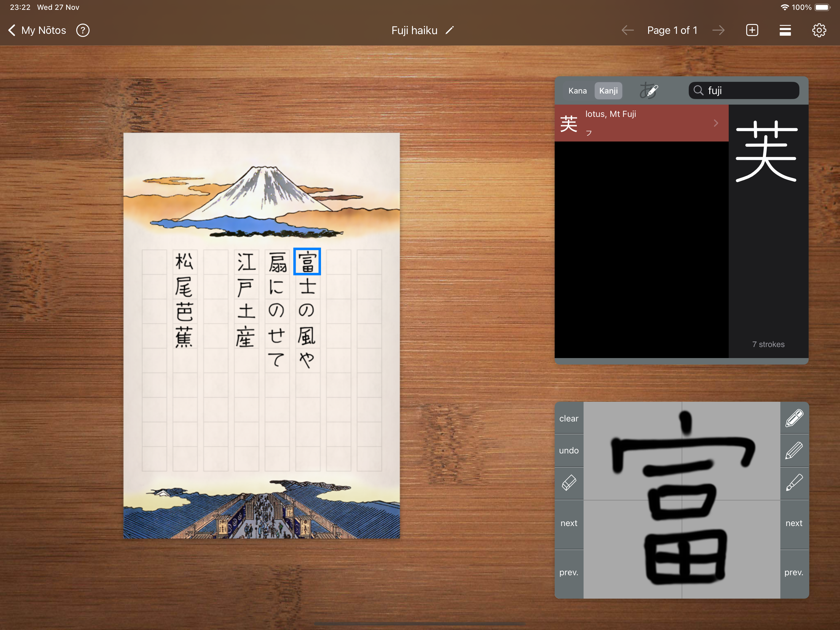Click the Wi-Fi status icon

click(785, 7)
